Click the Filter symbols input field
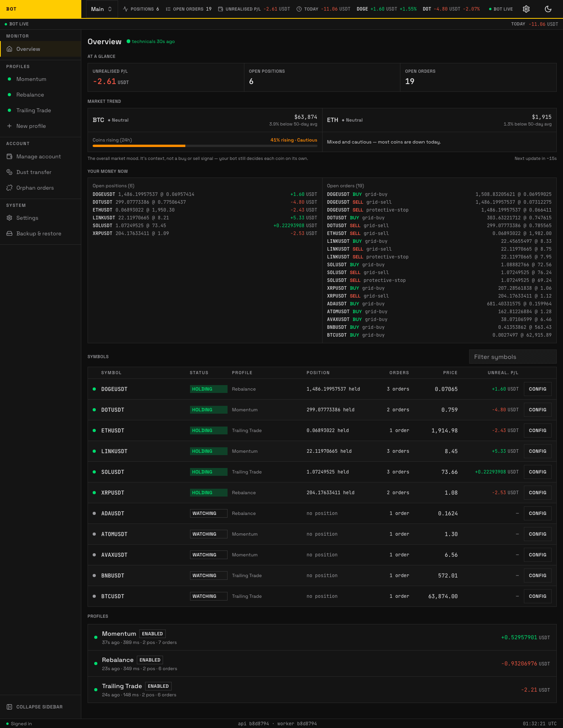This screenshot has width=563, height=728. (x=513, y=357)
